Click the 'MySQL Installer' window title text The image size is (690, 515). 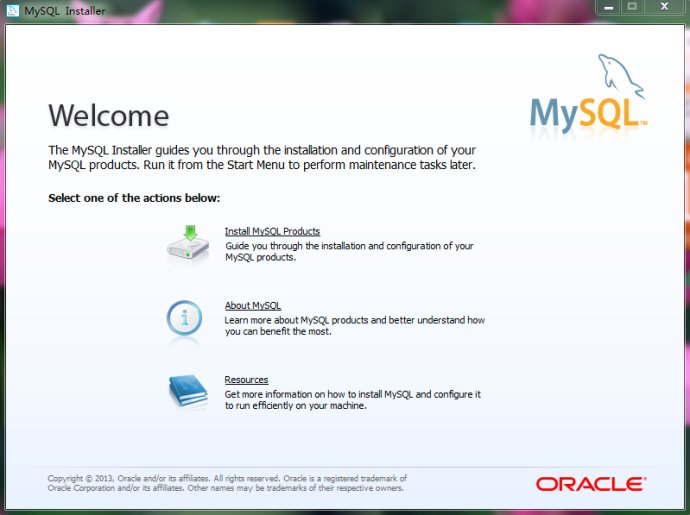click(x=65, y=11)
